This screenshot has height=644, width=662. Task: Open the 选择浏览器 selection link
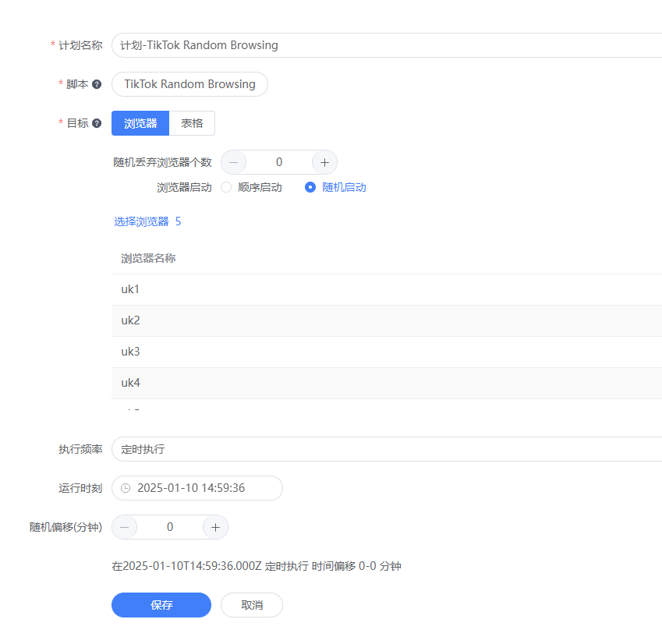pyautogui.click(x=143, y=221)
